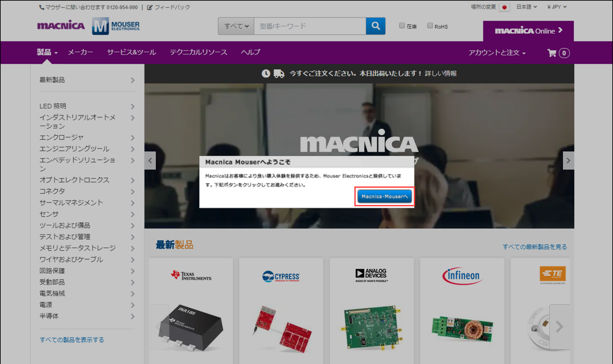
Task: Select エンクロージャ category
Action: pyautogui.click(x=61, y=138)
